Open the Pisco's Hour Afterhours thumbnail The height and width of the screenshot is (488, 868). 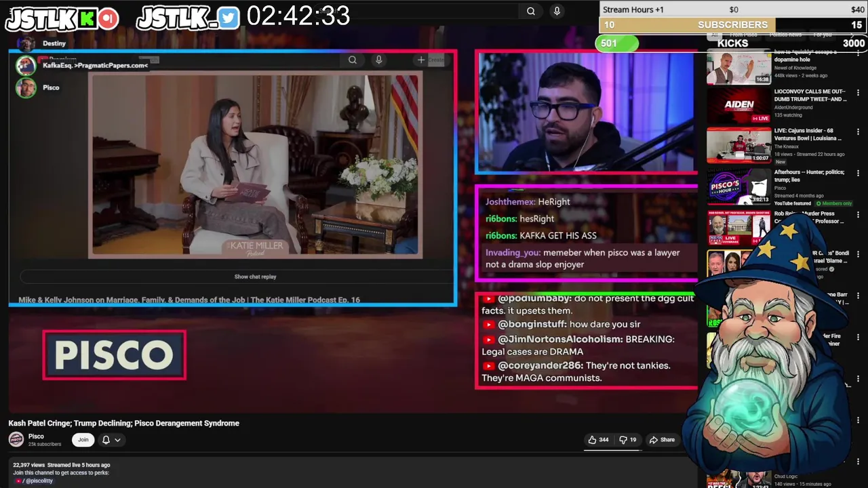[738, 186]
